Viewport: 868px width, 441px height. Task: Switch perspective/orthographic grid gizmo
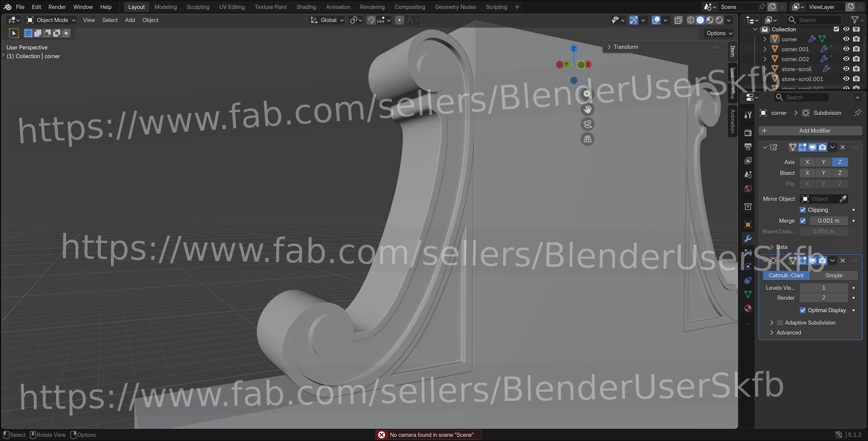coord(587,139)
